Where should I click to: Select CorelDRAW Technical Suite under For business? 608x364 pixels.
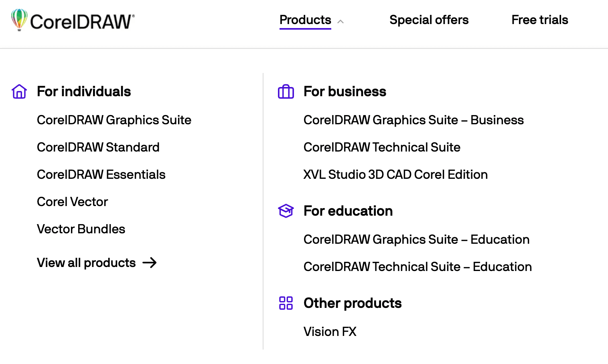(381, 147)
